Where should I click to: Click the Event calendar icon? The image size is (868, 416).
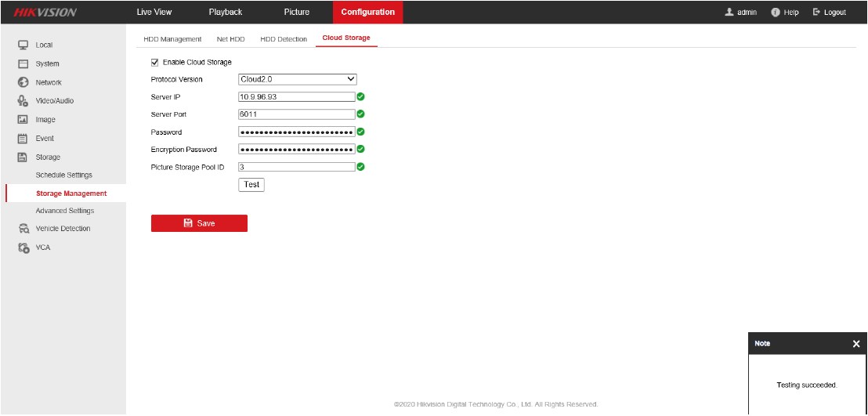(x=24, y=139)
